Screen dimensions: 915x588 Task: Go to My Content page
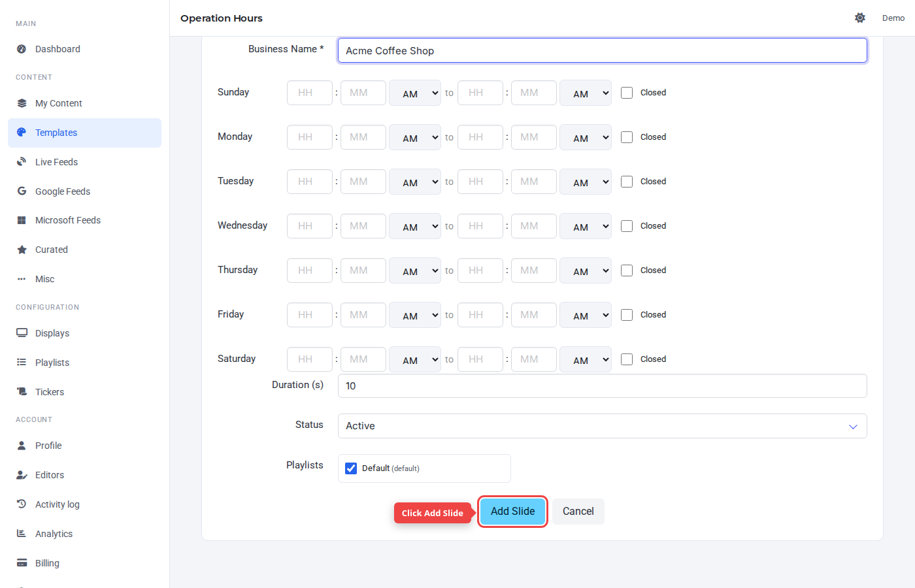[84, 103]
